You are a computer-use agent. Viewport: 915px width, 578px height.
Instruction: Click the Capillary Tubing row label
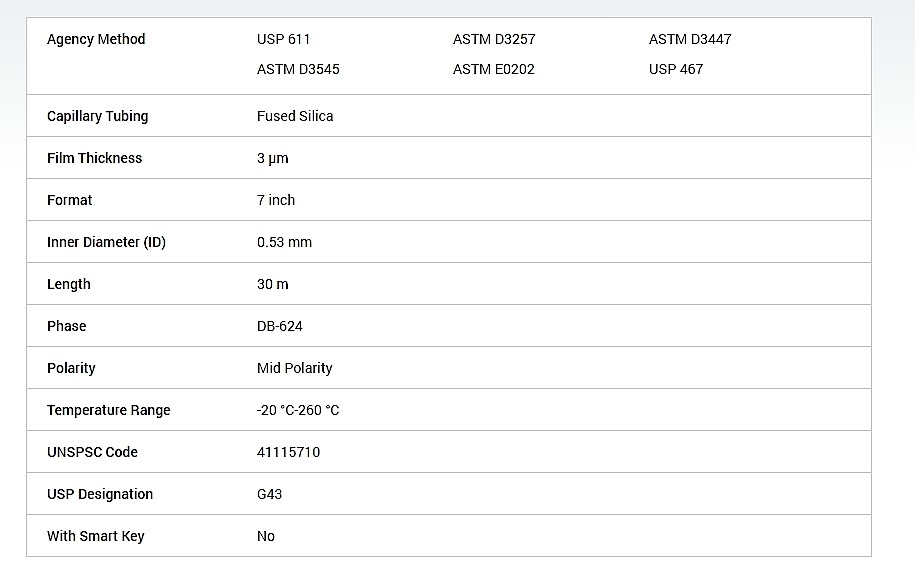point(97,116)
